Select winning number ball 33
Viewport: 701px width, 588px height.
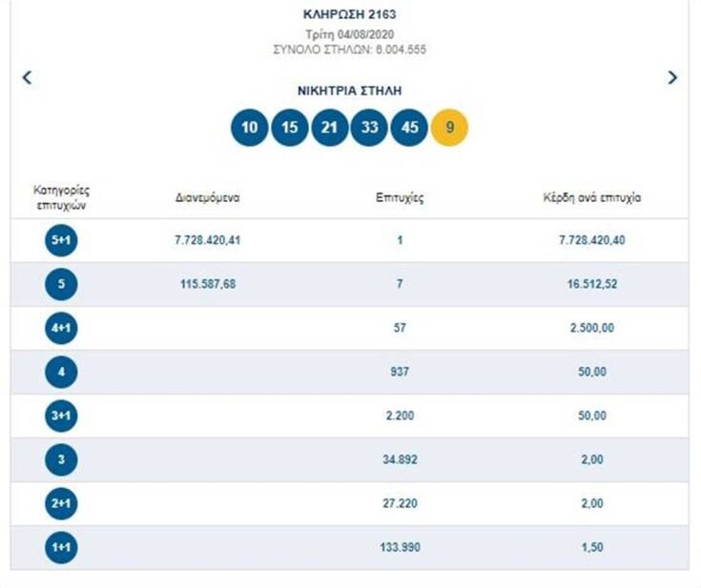(x=370, y=128)
